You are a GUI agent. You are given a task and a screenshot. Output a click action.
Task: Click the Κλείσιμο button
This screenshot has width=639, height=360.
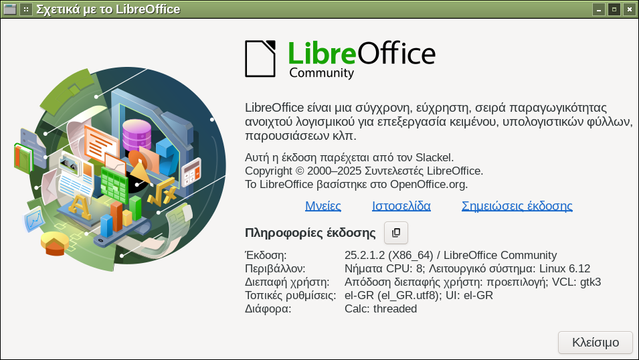click(x=595, y=342)
